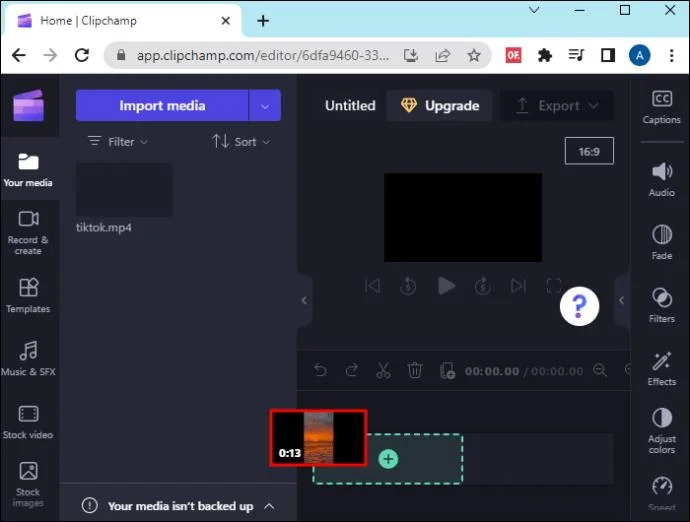
Task: Open the Filters panel
Action: point(661,305)
